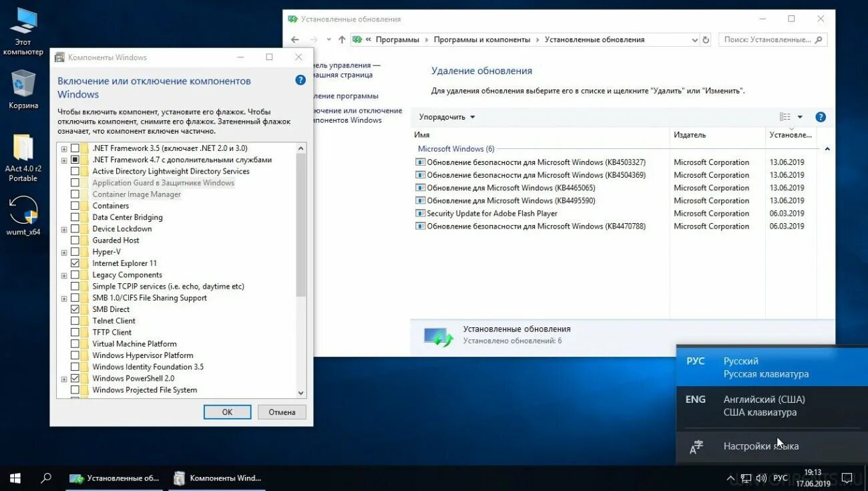Switch to Компоненты Windows taskbar item
The width and height of the screenshot is (868, 491).
[218, 478]
